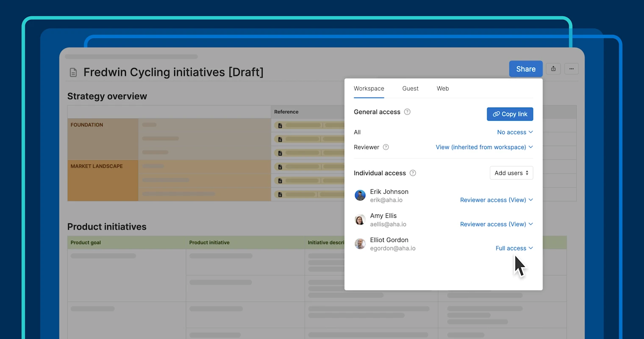
Task: Open Amy Ellis's Reviewer access dropdown
Action: pyautogui.click(x=496, y=224)
